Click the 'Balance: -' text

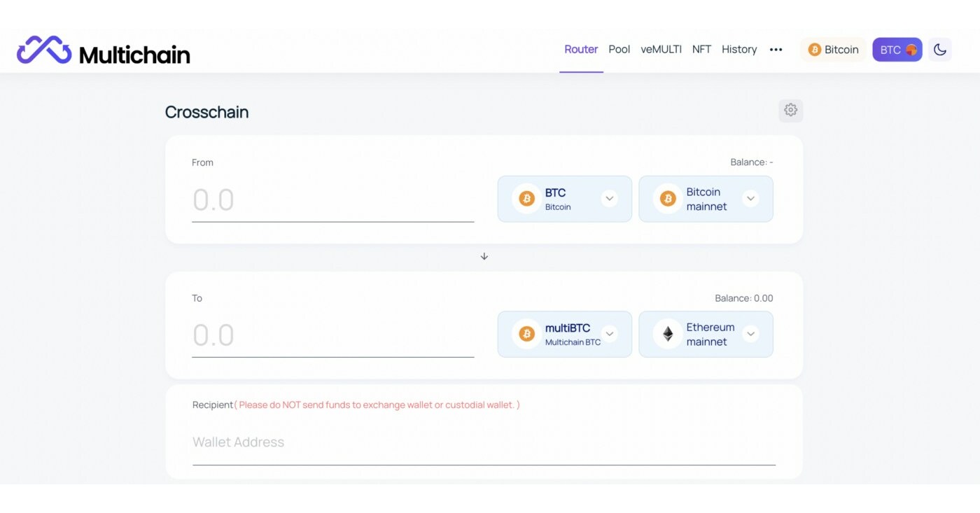coord(752,162)
